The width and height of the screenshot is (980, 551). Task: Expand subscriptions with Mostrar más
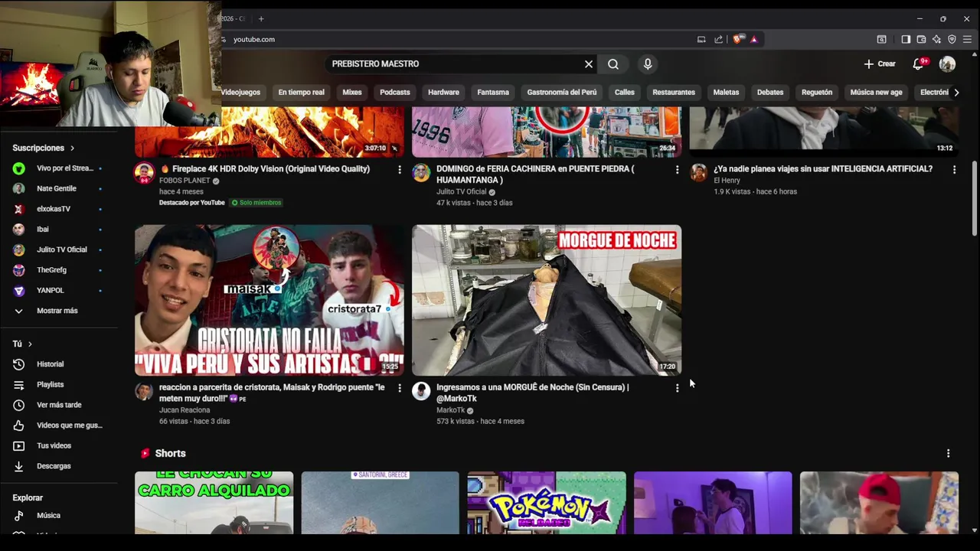tap(59, 311)
